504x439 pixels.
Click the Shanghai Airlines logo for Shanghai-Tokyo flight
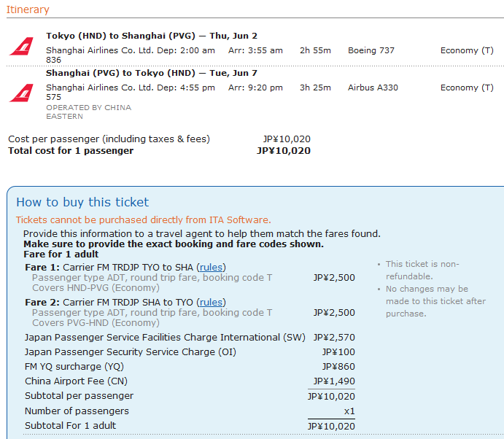(21, 93)
